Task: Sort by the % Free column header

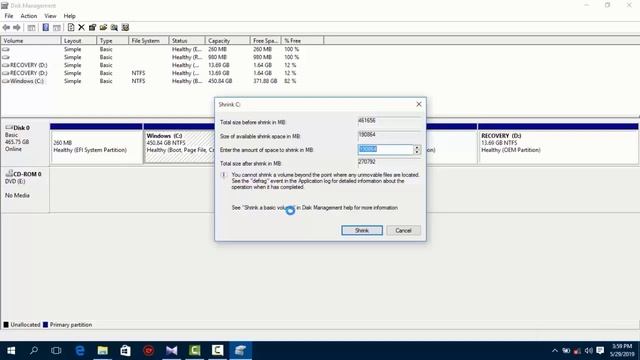Action: (302, 41)
